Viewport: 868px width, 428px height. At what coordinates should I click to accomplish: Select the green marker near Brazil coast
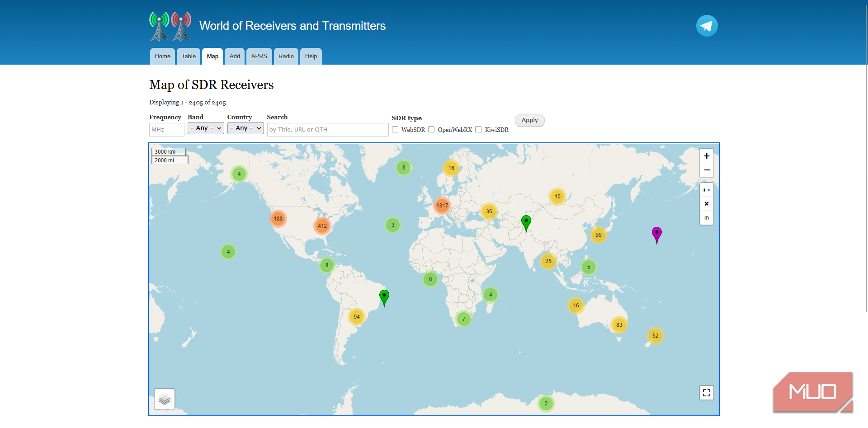[384, 297]
